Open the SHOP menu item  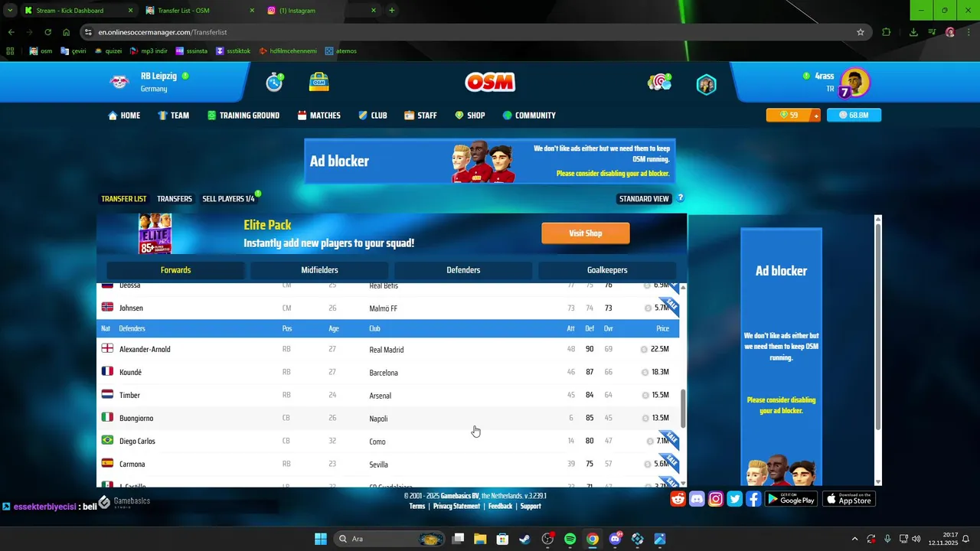click(x=469, y=116)
